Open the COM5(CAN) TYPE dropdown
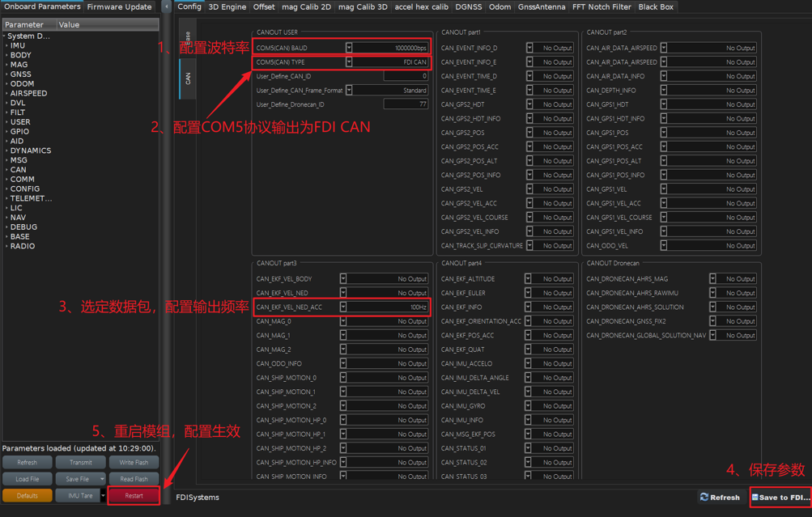Image resolution: width=812 pixels, height=517 pixels. click(349, 62)
